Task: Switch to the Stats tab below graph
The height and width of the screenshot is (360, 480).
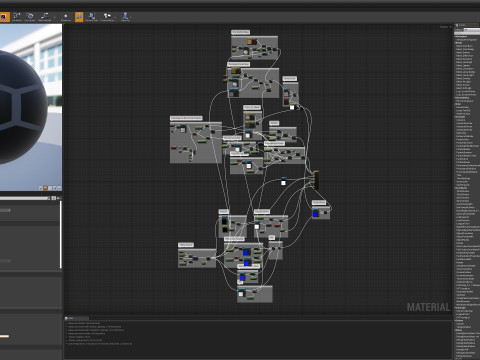Action: point(76,318)
